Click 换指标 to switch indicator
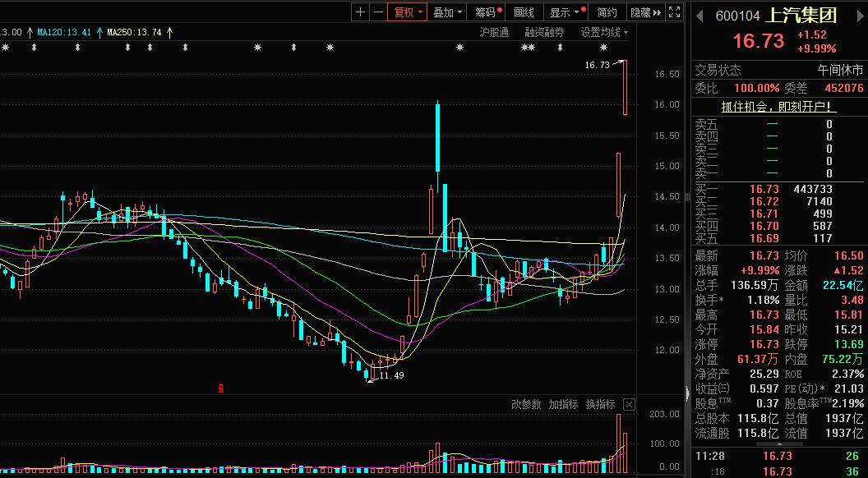Viewport: 868px width, 478px height. pyautogui.click(x=600, y=404)
